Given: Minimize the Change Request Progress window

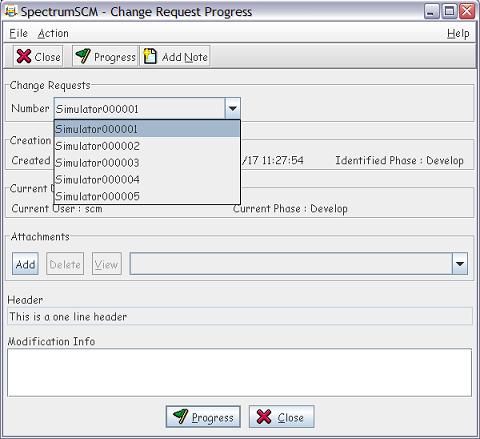Looking at the screenshot, I should click(432, 11).
